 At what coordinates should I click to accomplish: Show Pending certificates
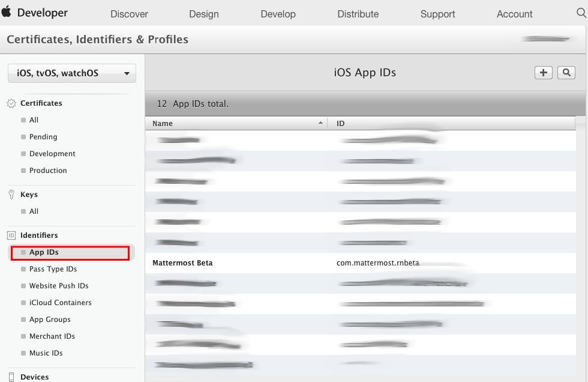(x=43, y=137)
